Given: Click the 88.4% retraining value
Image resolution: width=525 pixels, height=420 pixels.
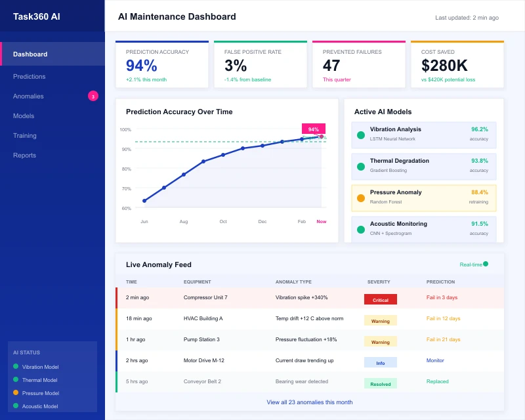Looking at the screenshot, I should (480, 192).
